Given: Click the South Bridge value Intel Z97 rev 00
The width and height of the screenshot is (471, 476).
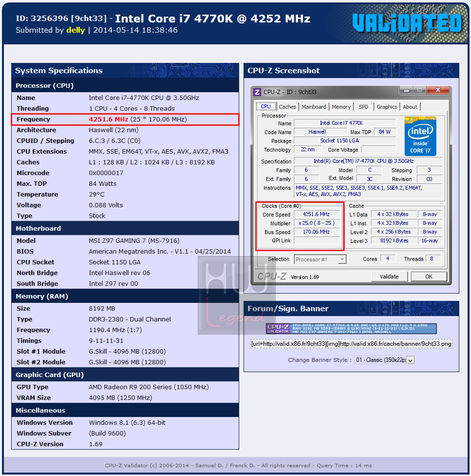Looking at the screenshot, I should (x=113, y=283).
